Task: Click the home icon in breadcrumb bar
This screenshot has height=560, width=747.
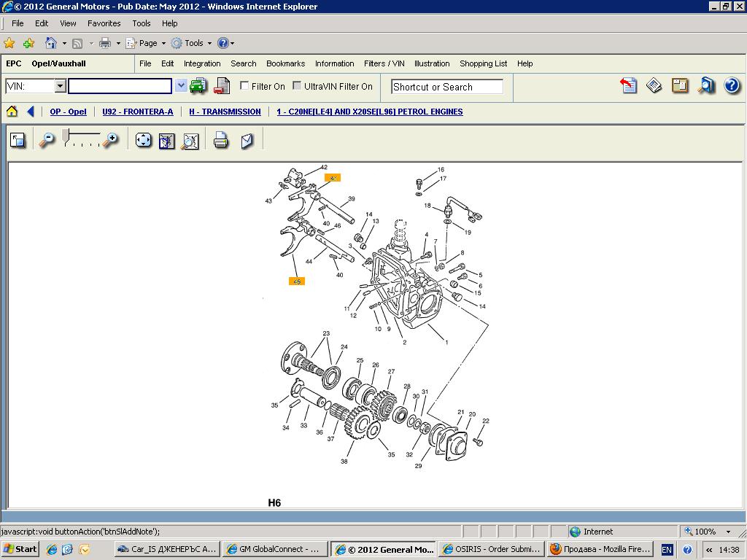Action: [x=12, y=112]
